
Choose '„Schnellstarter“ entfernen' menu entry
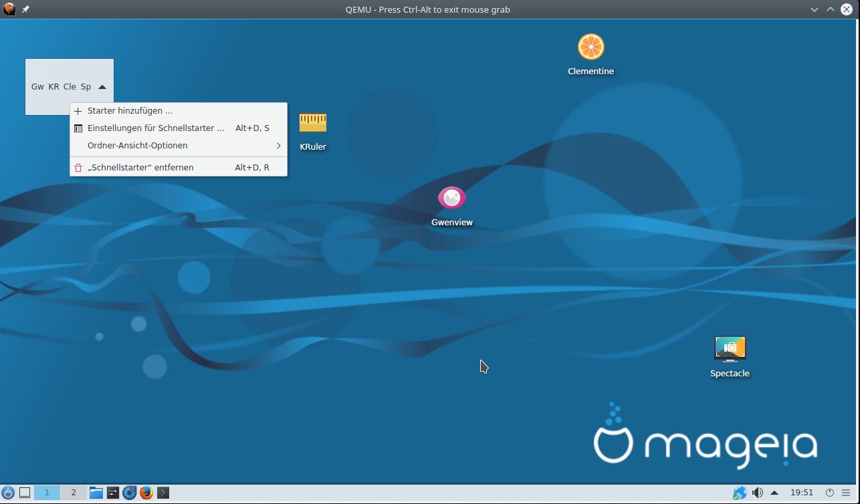click(x=179, y=167)
